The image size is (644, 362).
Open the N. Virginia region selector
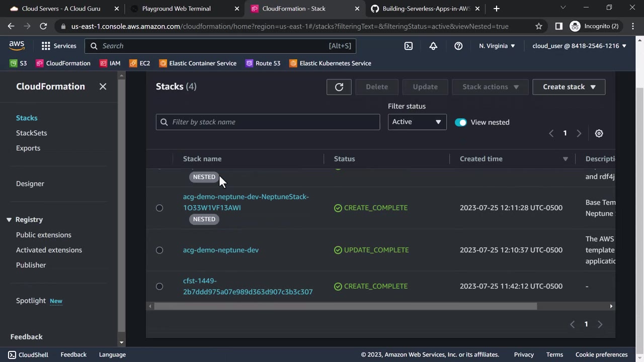(497, 46)
